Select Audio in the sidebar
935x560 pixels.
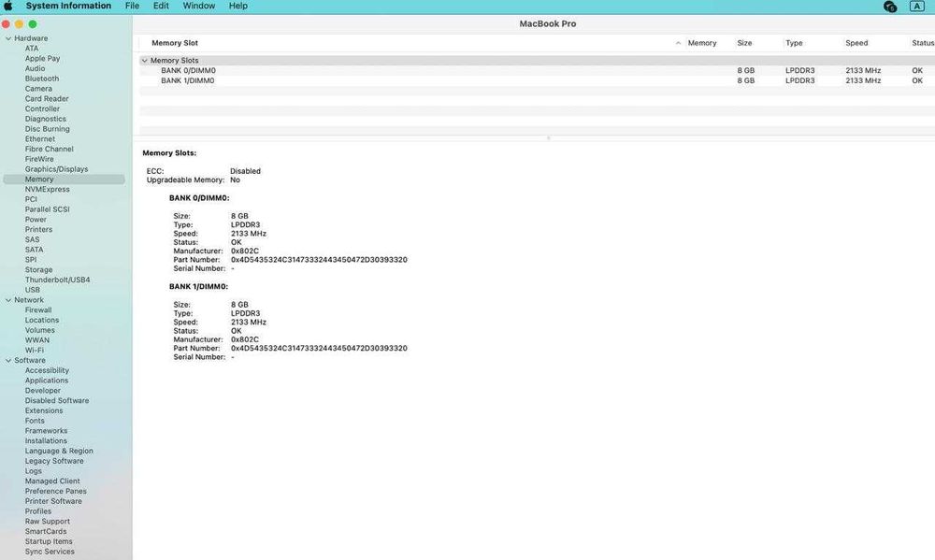36,68
